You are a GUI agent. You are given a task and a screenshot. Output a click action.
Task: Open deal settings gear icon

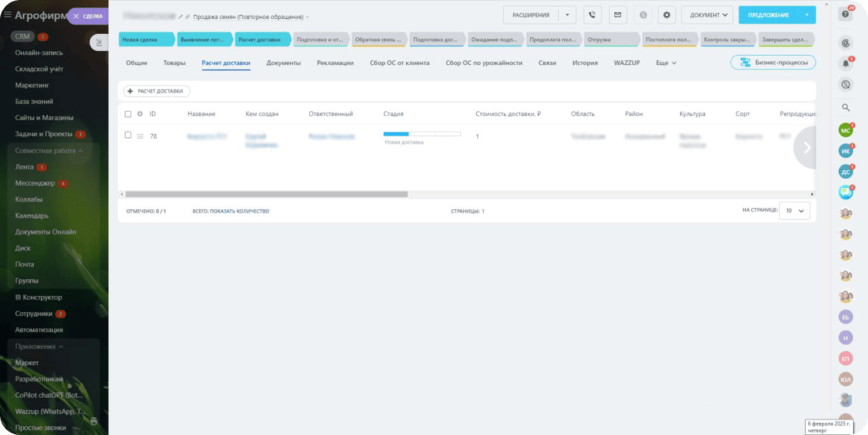click(x=667, y=15)
